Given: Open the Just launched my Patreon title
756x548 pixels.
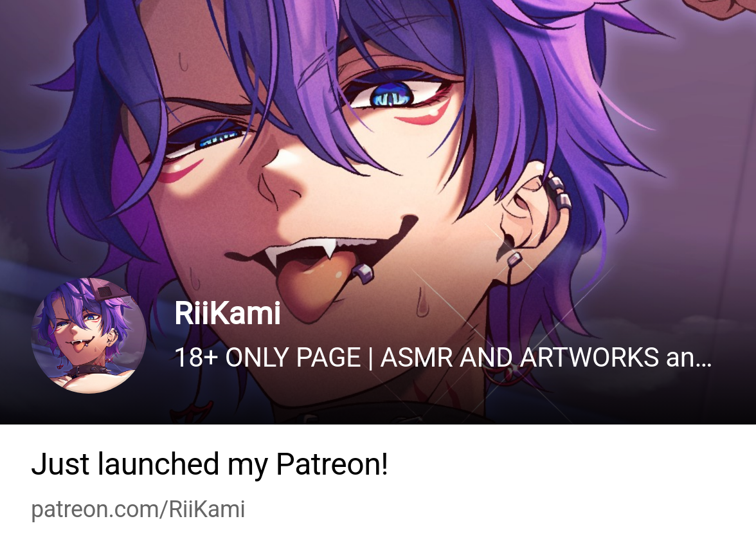Looking at the screenshot, I should tap(210, 464).
